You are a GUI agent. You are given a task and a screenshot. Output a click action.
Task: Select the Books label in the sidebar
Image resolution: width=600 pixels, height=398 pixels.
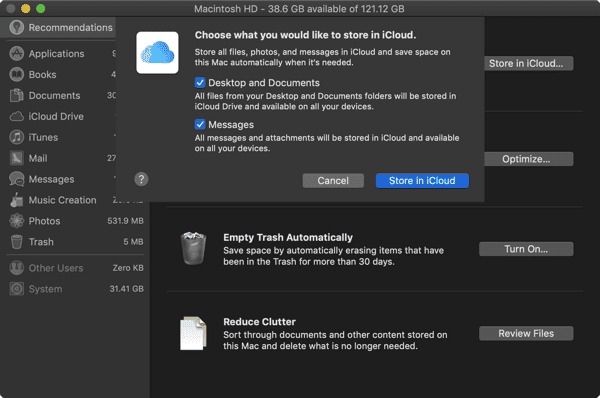tap(42, 75)
